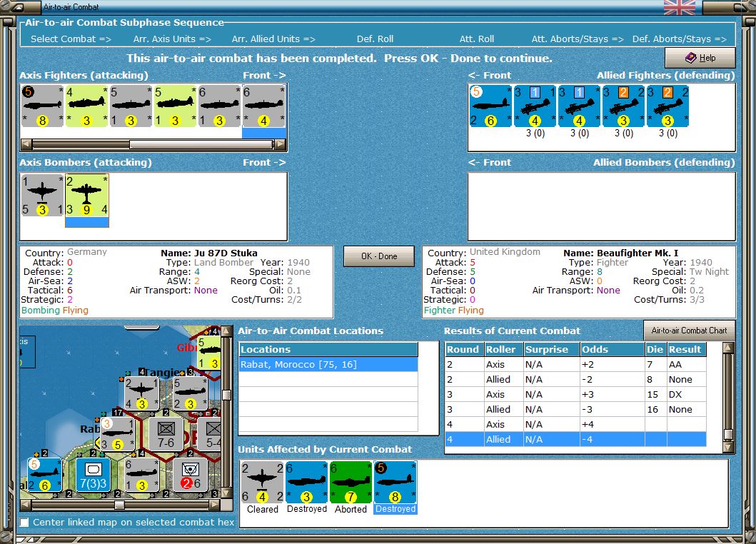Click the rearmost Axis fighter with value 8
Screen dimensions: 756x544
click(x=42, y=106)
